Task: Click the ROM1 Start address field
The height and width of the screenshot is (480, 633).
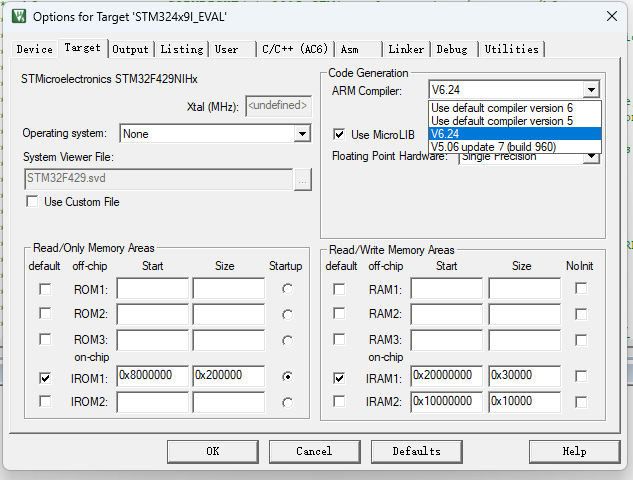Action: click(x=153, y=288)
